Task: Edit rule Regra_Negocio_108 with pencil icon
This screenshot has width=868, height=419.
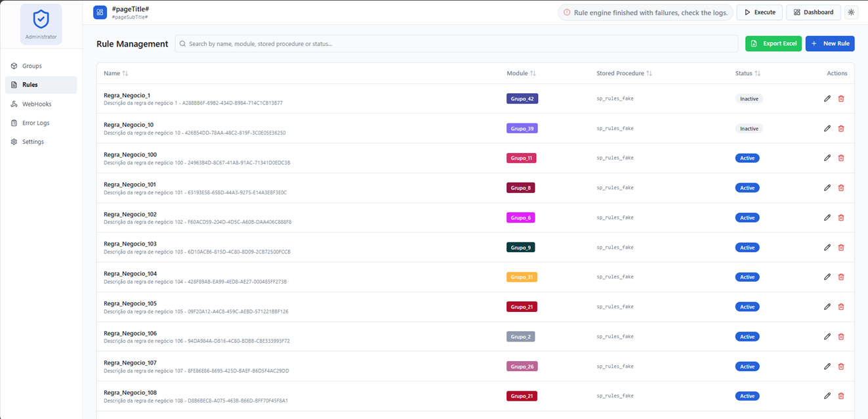Action: (x=827, y=396)
